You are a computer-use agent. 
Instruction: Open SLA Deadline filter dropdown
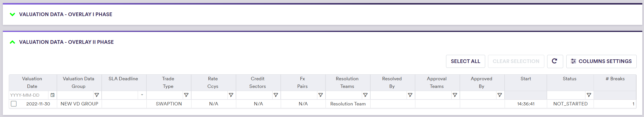(142, 95)
